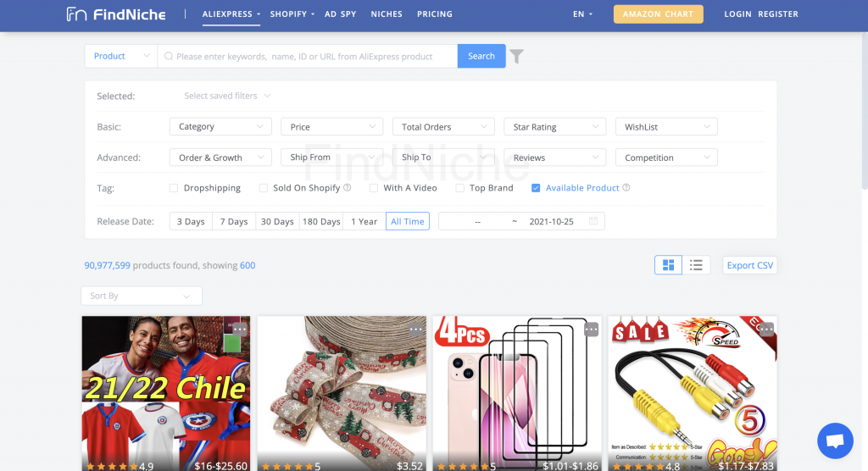
Task: Expand the Category dropdown
Action: [x=220, y=127]
